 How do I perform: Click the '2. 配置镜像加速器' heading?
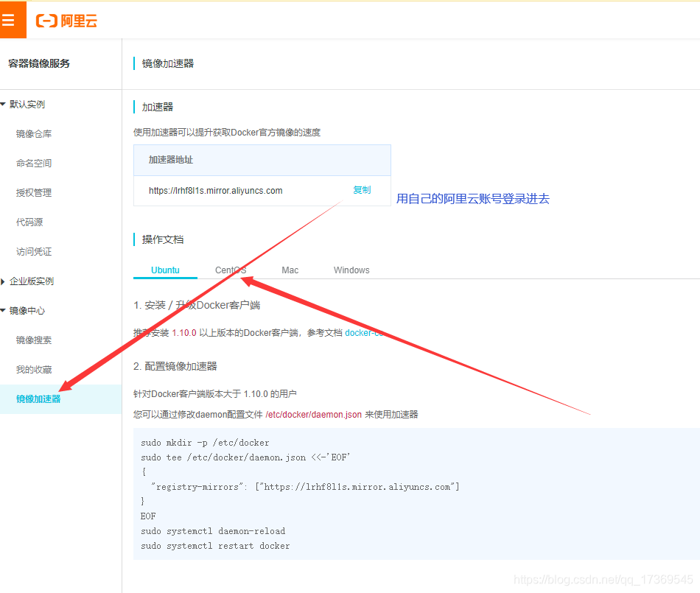(x=175, y=366)
